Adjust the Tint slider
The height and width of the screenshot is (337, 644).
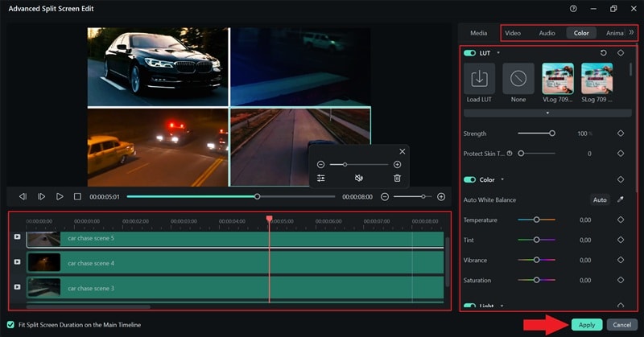pos(536,240)
